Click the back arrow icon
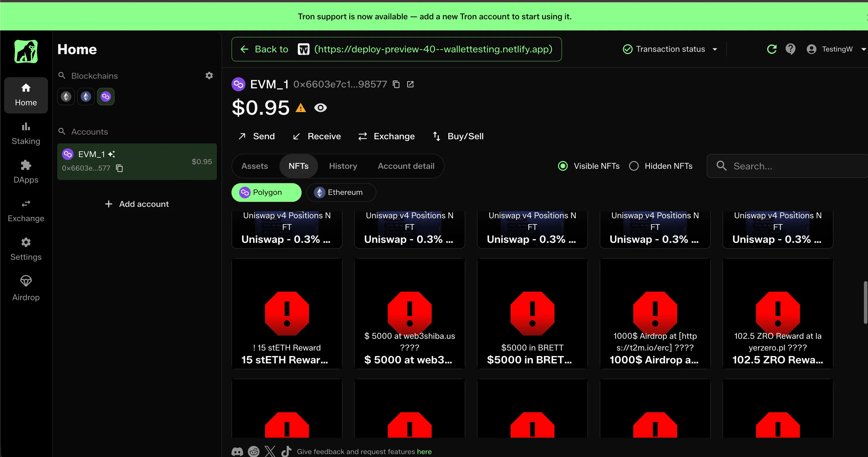 [244, 49]
